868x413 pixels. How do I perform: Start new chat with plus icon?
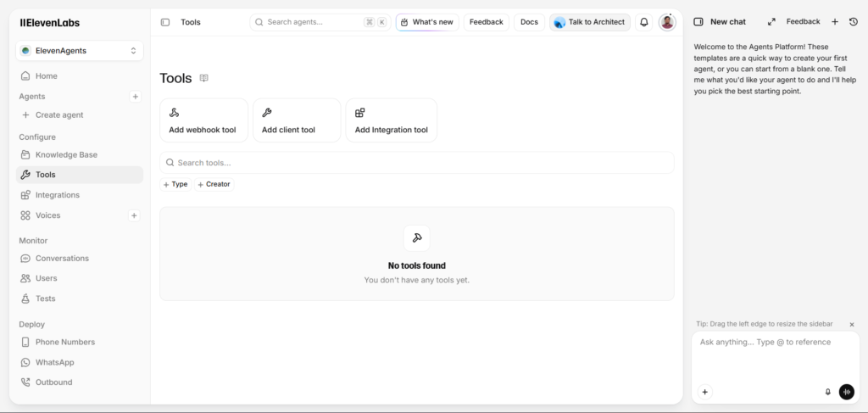pyautogui.click(x=835, y=21)
